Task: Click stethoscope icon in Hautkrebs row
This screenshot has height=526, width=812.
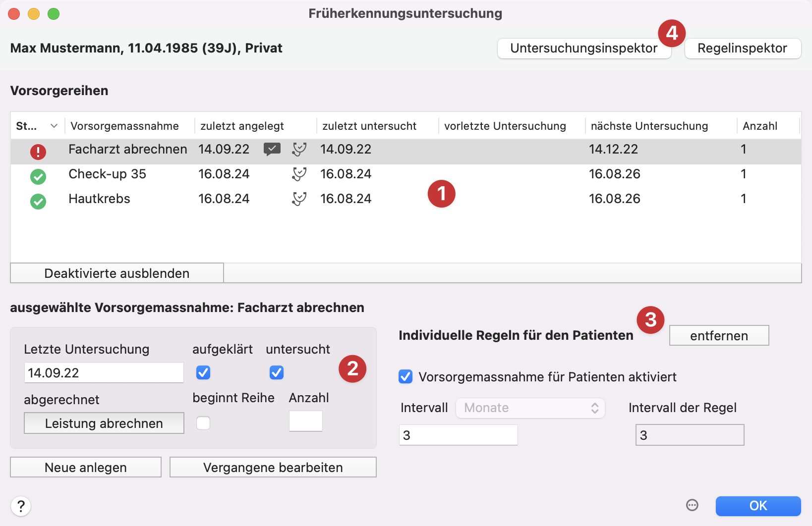Action: (x=299, y=199)
